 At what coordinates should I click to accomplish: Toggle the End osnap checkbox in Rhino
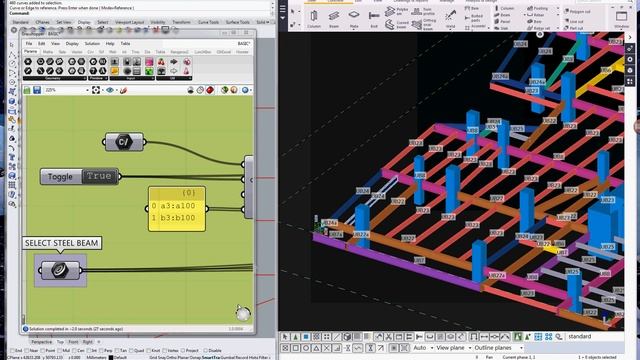(13, 351)
